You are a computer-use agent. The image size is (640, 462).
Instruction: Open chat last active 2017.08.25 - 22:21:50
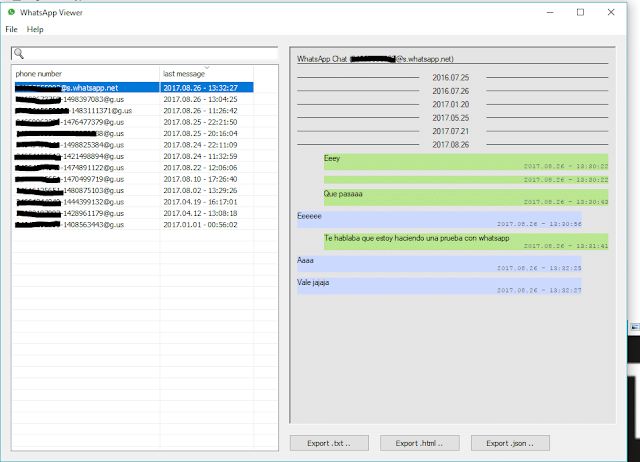pos(200,122)
